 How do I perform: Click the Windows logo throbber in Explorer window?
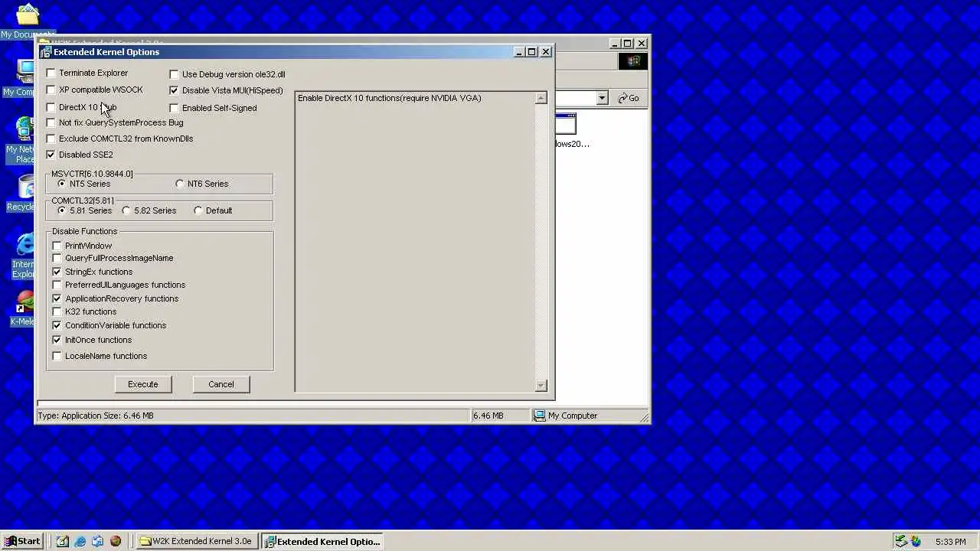[634, 61]
